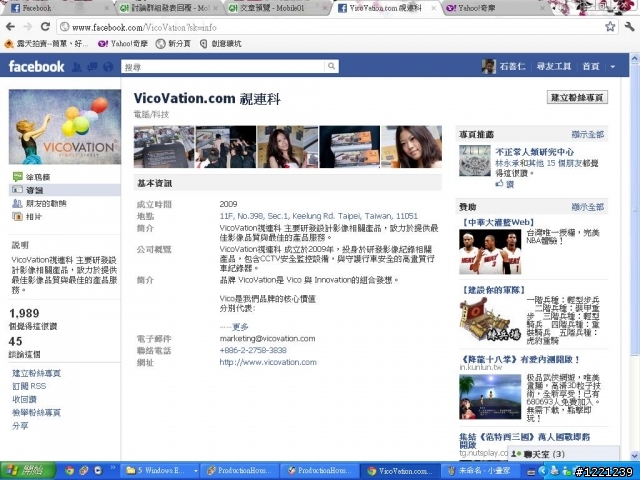This screenshot has height=480, width=640.
Task: Click 檢舉粉絲專頁 report page link
Action: click(x=36, y=413)
